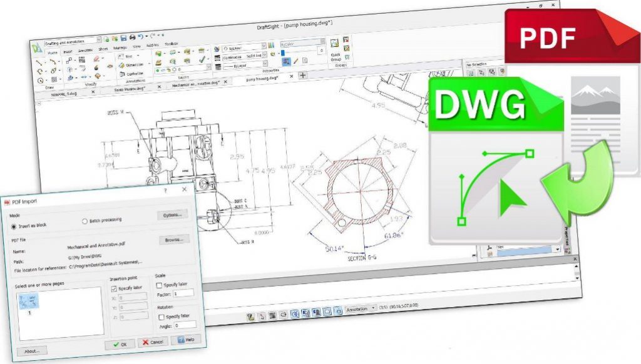Expand the dropdown arrow next to Undo
The height and width of the screenshot is (364, 641).
click(146, 36)
